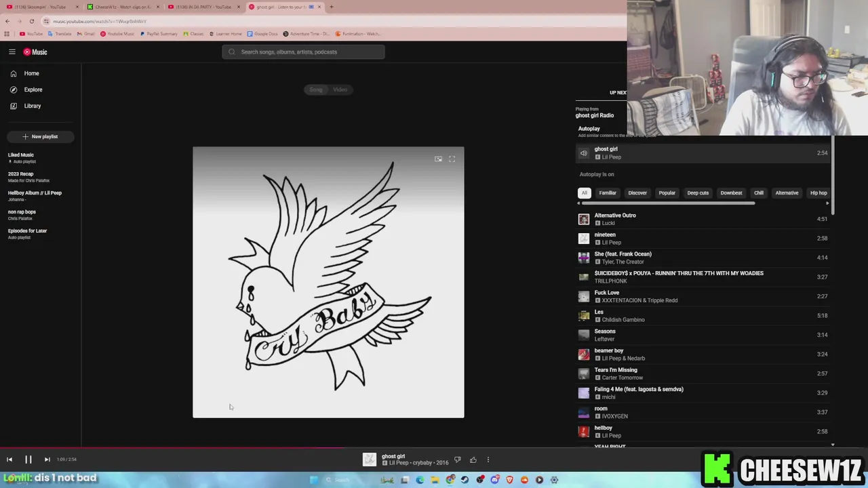
Task: Select the Alternative filter chip
Action: click(787, 193)
